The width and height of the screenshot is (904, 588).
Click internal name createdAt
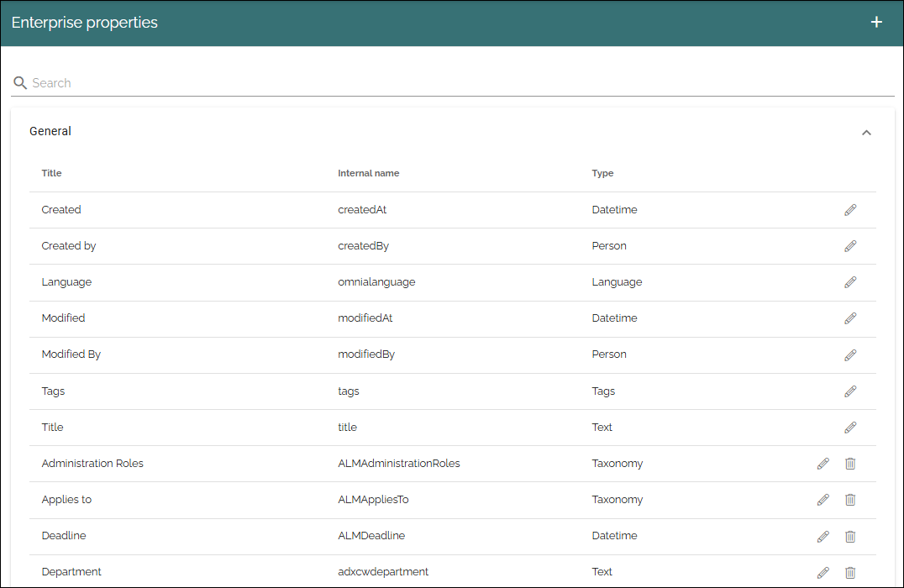coord(362,210)
